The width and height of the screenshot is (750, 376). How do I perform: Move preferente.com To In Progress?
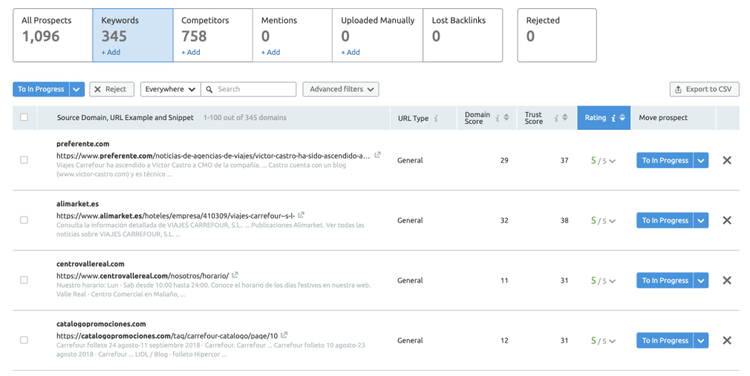click(x=665, y=160)
